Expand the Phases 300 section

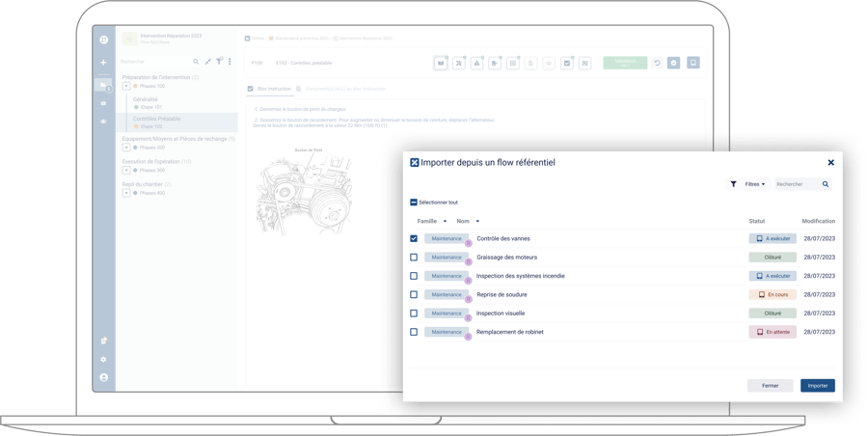126,171
